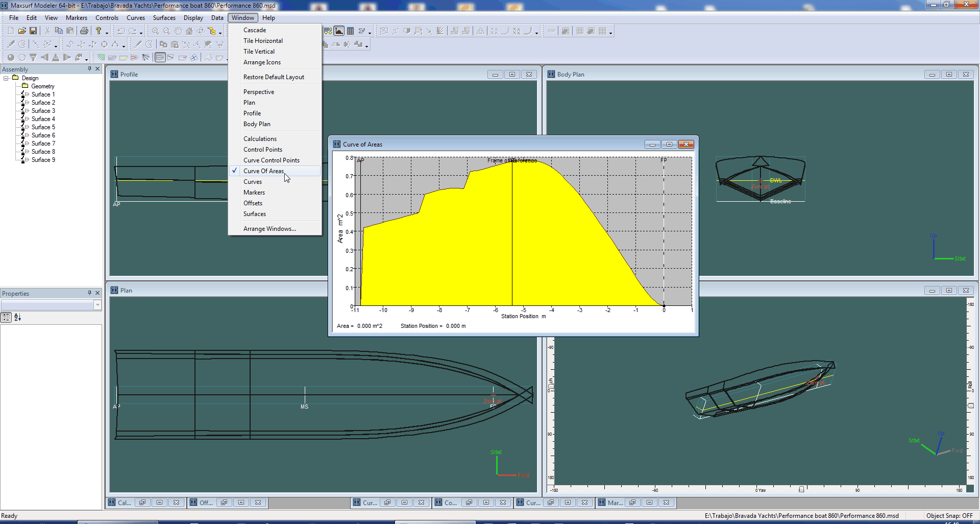The width and height of the screenshot is (980, 524).
Task: Click the Properties panel selection field
Action: pos(47,305)
